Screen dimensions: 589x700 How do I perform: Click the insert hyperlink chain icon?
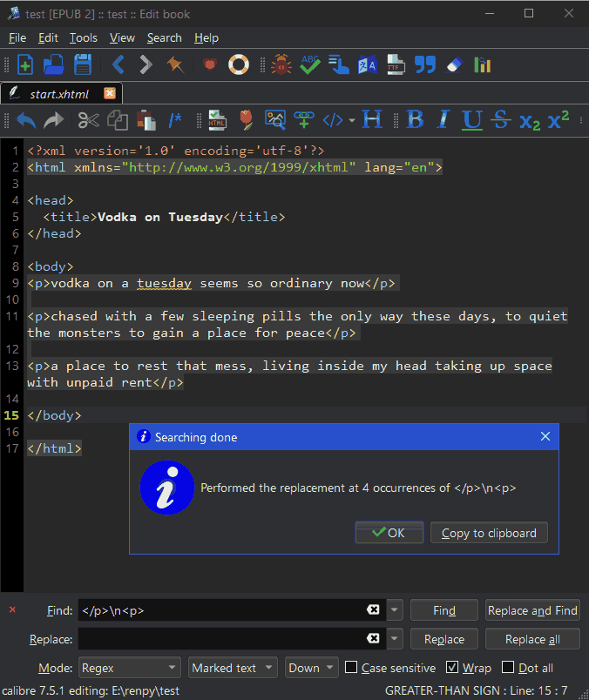(304, 120)
